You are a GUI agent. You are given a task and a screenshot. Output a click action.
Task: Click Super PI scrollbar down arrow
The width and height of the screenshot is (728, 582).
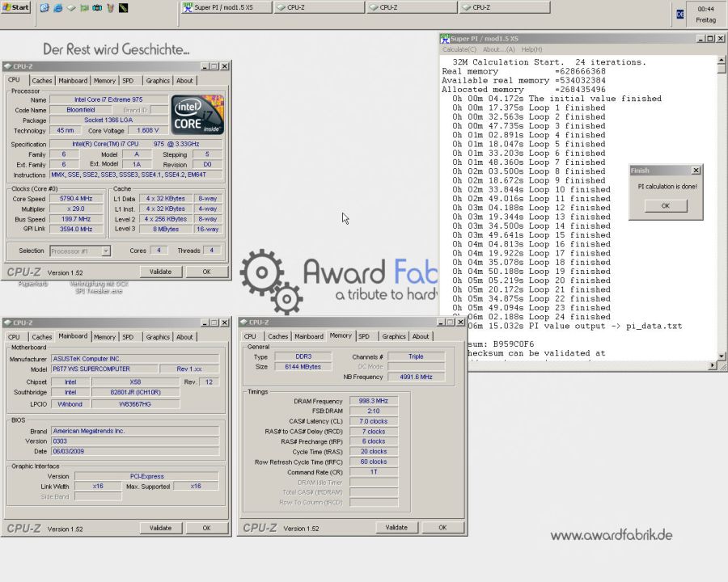[x=721, y=356]
